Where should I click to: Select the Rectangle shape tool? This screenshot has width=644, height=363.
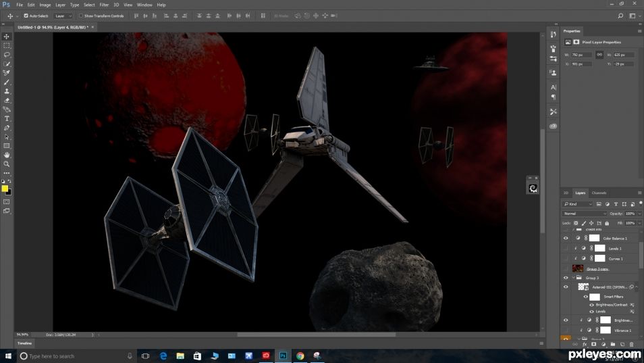(x=7, y=146)
